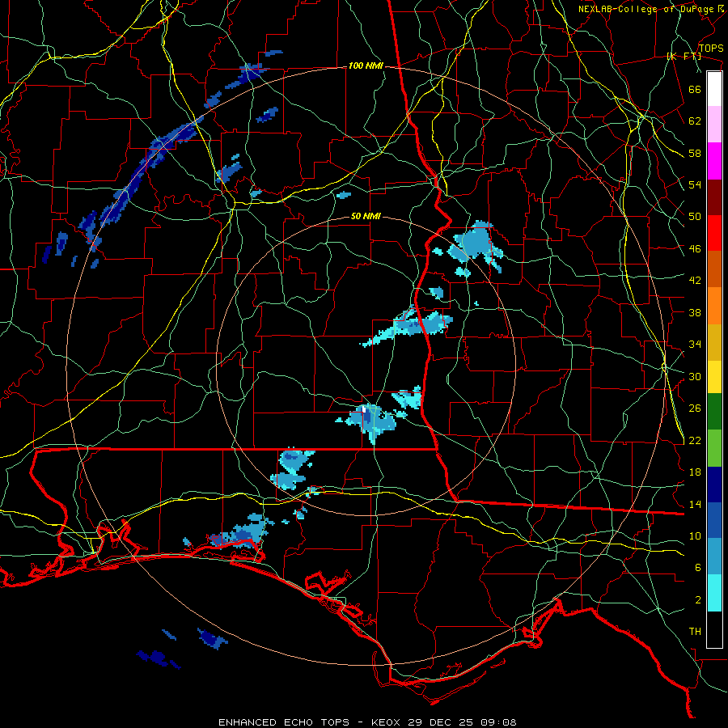Click the dark green legend swatch

(x=714, y=412)
